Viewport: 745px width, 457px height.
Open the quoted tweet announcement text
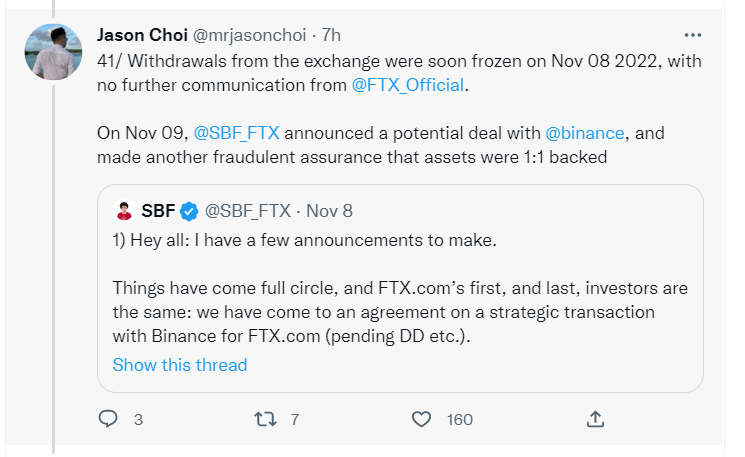pyautogui.click(x=400, y=300)
